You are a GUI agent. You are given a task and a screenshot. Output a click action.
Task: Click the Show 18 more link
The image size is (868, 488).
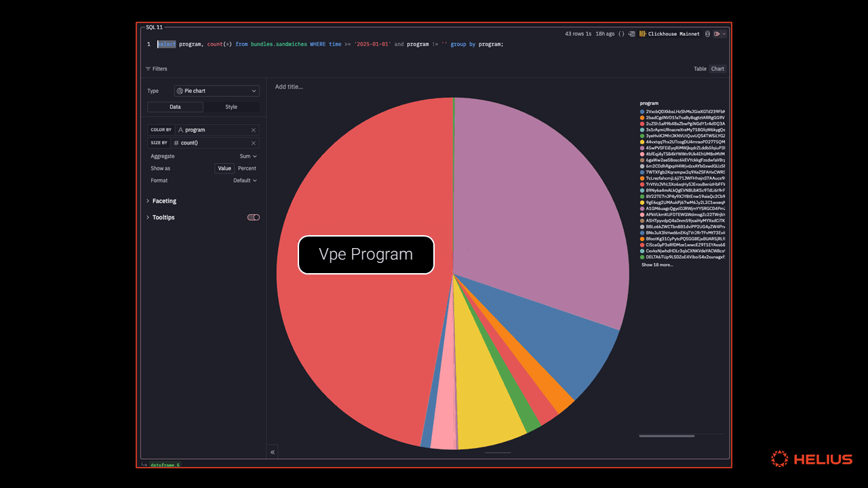tap(656, 264)
